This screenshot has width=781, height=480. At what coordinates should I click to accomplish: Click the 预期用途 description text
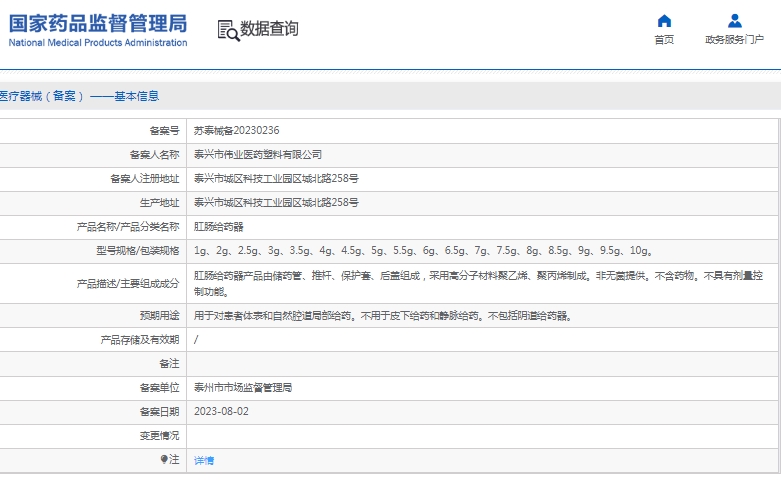coord(383,316)
